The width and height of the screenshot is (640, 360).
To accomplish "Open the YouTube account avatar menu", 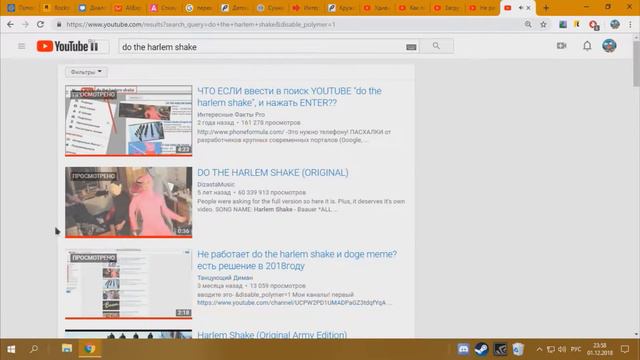I will [x=609, y=46].
